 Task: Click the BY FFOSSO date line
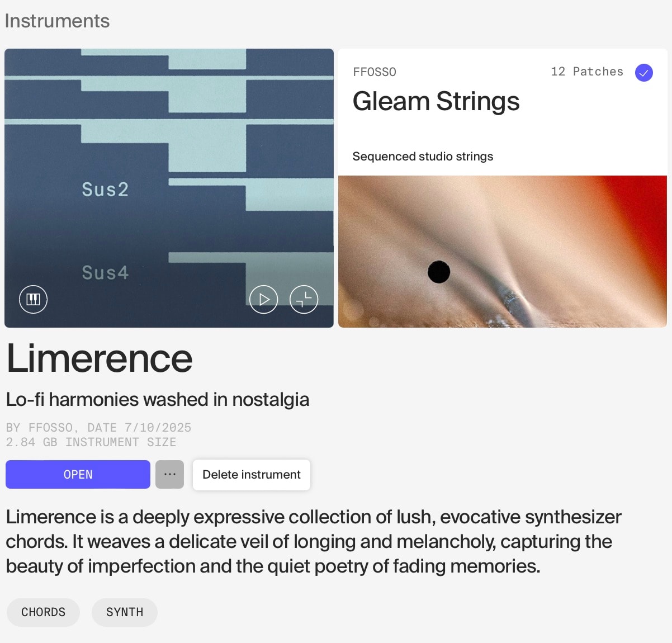(98, 428)
